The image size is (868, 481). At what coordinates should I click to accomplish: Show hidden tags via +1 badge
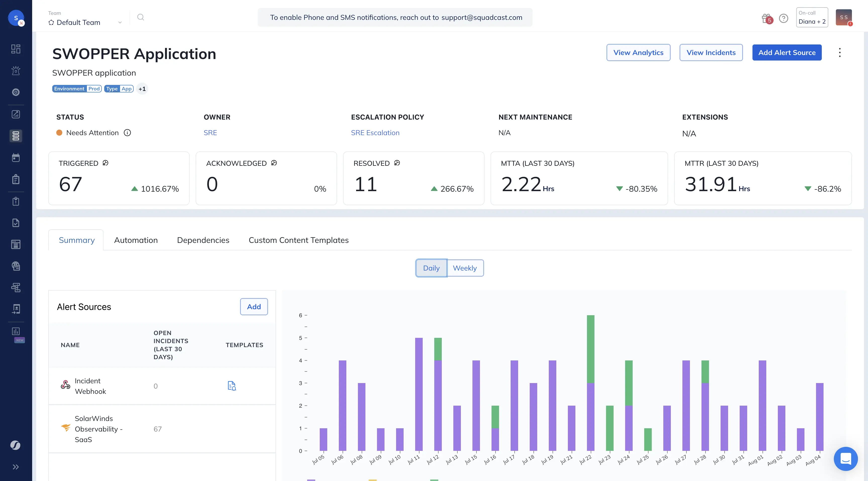pos(142,89)
